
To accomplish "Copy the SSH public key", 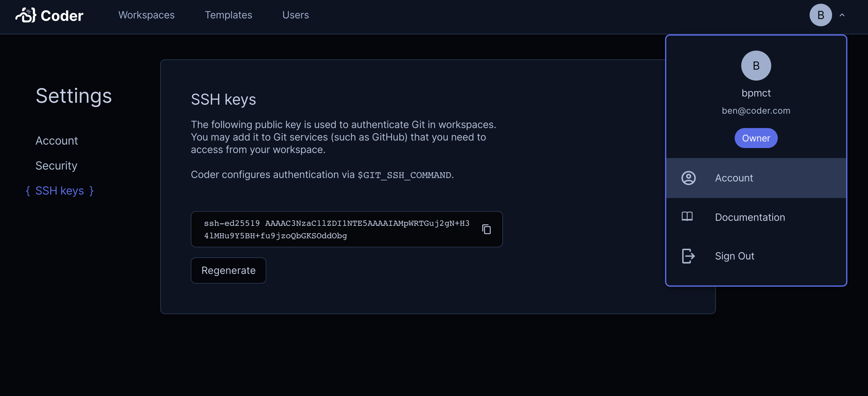I will click(x=486, y=229).
